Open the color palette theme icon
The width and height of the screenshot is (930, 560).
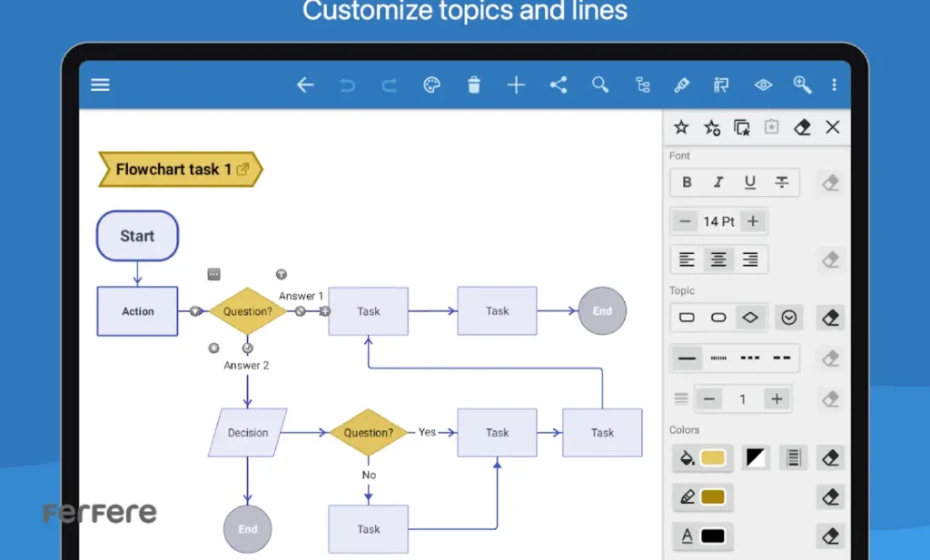tap(431, 85)
